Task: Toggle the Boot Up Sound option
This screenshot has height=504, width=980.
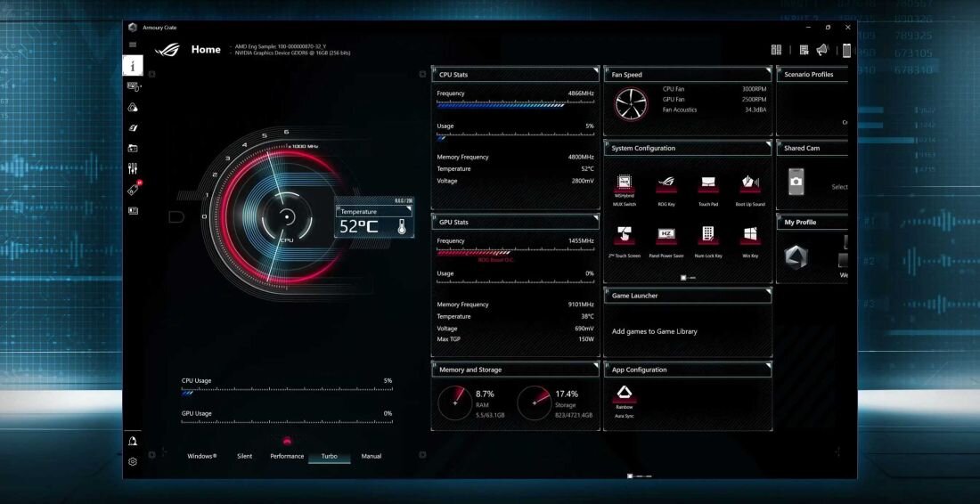Action: (750, 184)
